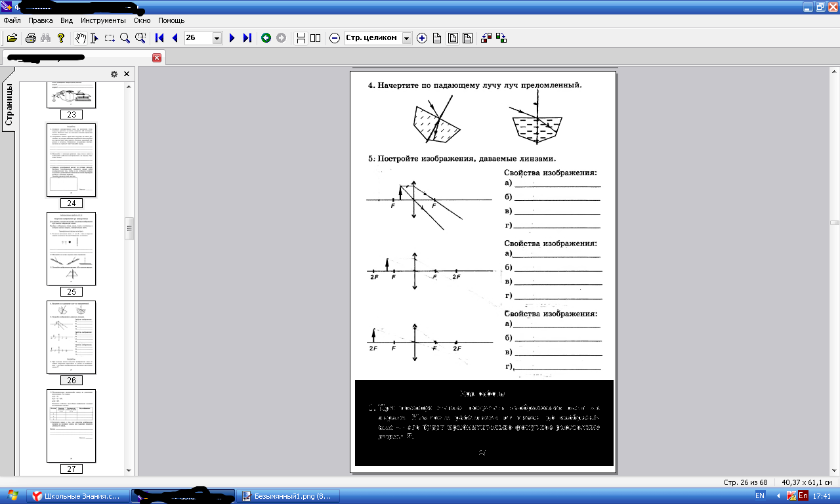Image resolution: width=840 pixels, height=504 pixels.
Task: Select the dynamic zoom magnifier tool
Action: pos(140,38)
